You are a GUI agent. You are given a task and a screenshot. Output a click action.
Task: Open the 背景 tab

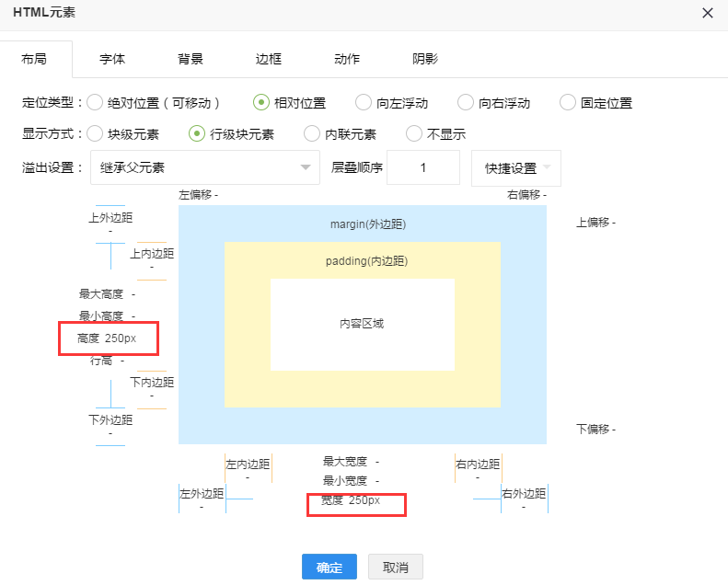tap(191, 59)
